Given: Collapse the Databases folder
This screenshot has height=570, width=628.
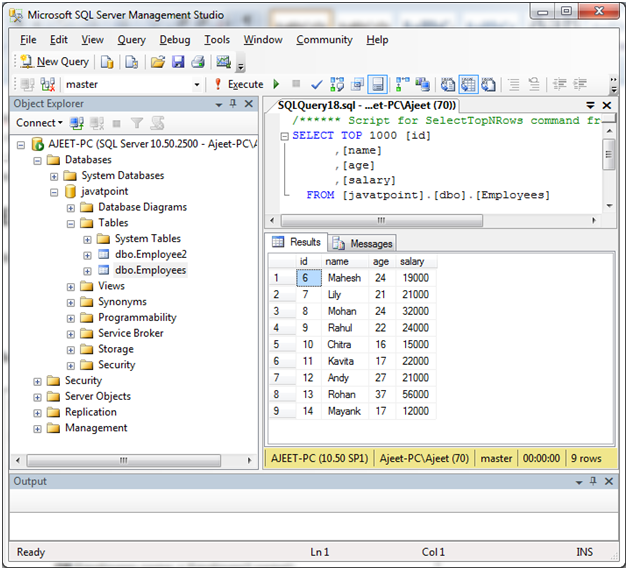Looking at the screenshot, I should [x=37, y=161].
